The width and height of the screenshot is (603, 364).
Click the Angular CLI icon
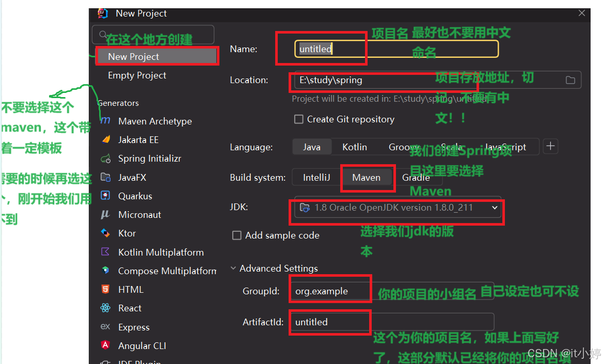(105, 345)
